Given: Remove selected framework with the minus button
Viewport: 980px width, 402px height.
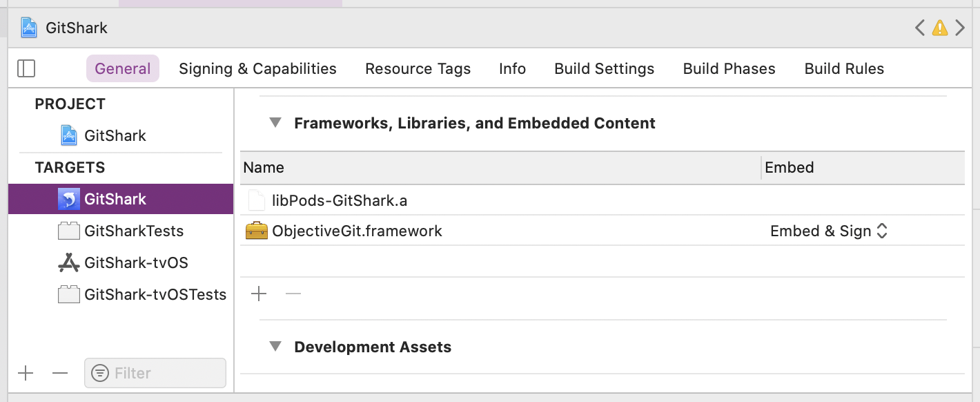Looking at the screenshot, I should pyautogui.click(x=293, y=294).
